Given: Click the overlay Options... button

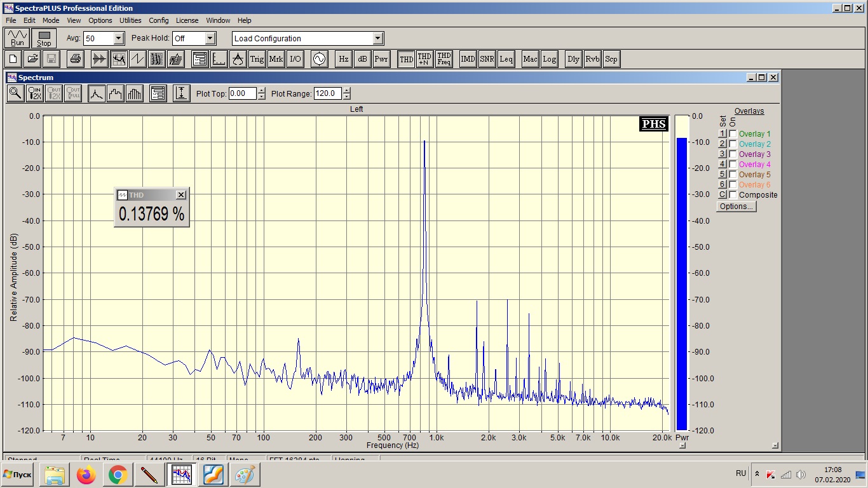Looking at the screenshot, I should [x=736, y=207].
